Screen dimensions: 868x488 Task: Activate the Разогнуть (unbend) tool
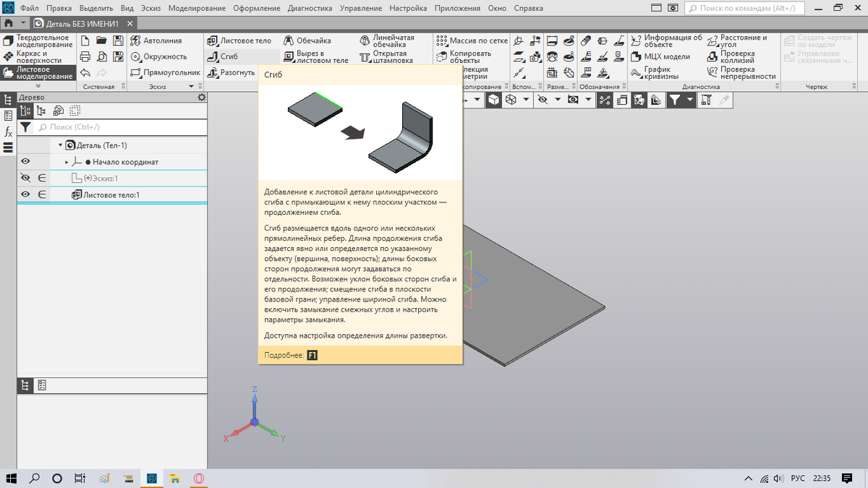[x=231, y=72]
